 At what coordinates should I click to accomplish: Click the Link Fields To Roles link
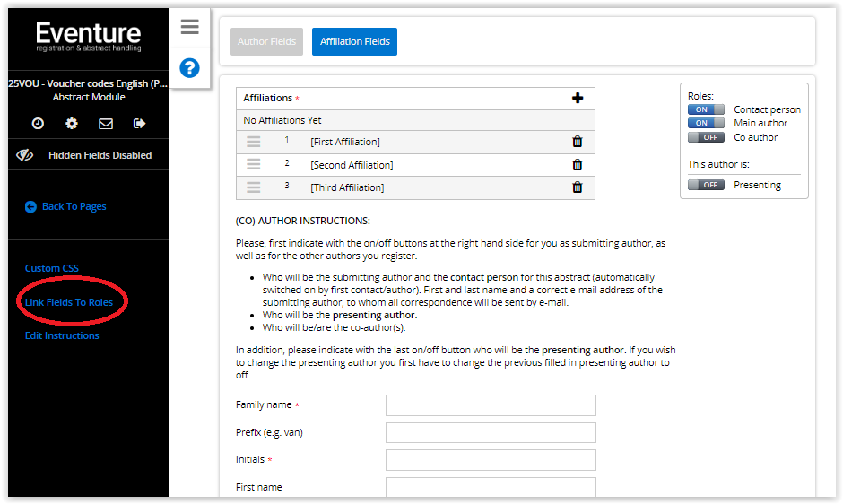(x=69, y=302)
